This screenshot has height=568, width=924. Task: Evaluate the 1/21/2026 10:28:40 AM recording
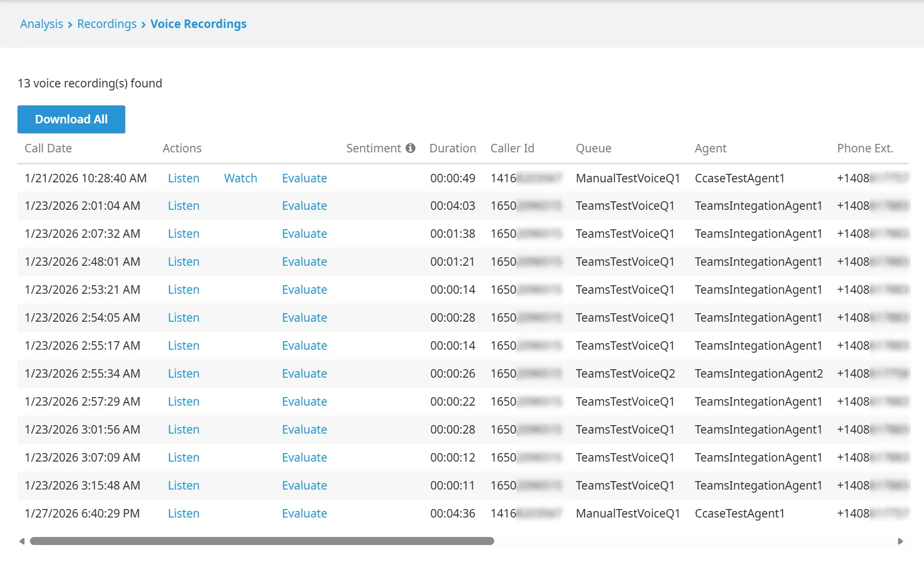(x=305, y=178)
